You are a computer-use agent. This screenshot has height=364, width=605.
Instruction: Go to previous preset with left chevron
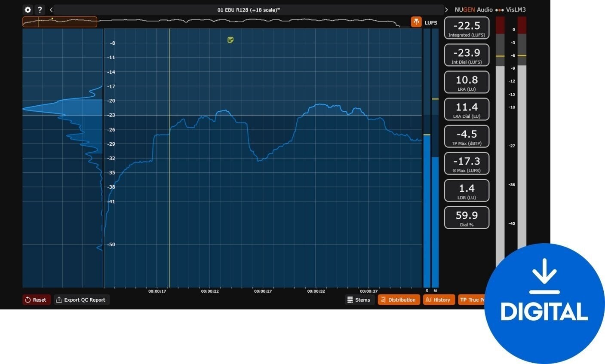(x=51, y=9)
